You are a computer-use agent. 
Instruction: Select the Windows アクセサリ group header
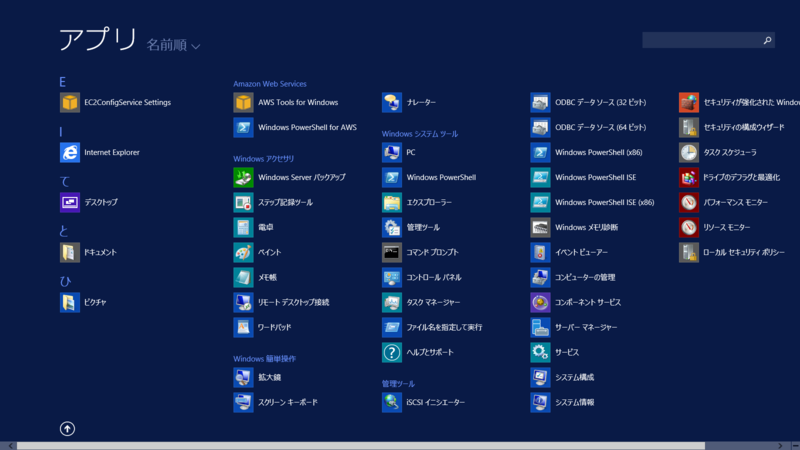263,159
